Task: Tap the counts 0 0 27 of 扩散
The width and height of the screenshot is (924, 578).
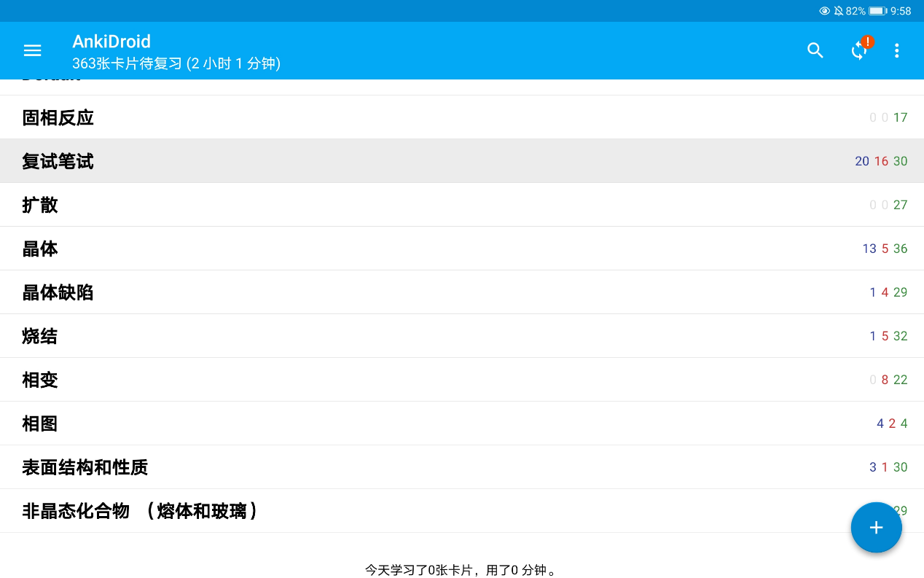Action: click(889, 205)
